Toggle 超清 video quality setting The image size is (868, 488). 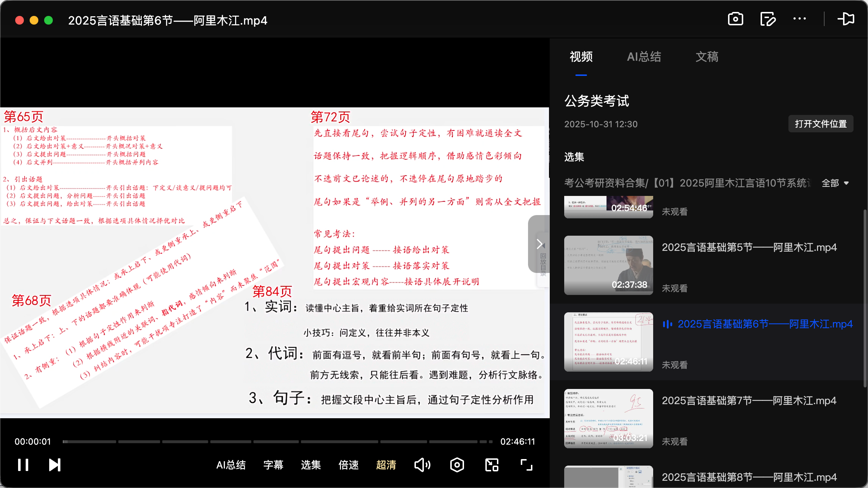click(x=386, y=465)
